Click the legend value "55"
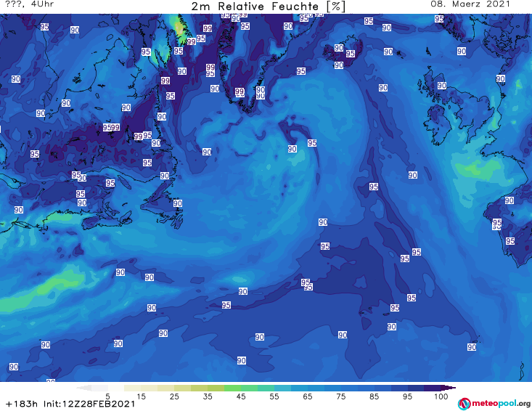The width and height of the screenshot is (532, 411). (x=274, y=396)
